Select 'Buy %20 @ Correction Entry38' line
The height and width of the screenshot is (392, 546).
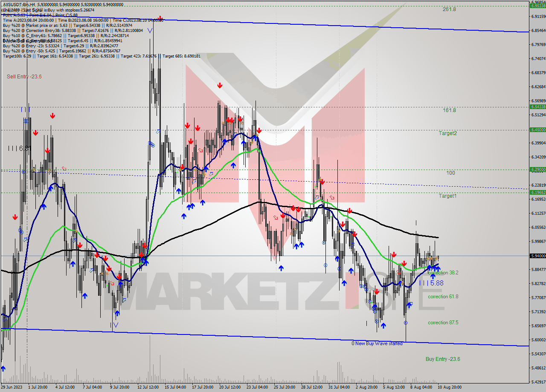point(73,30)
